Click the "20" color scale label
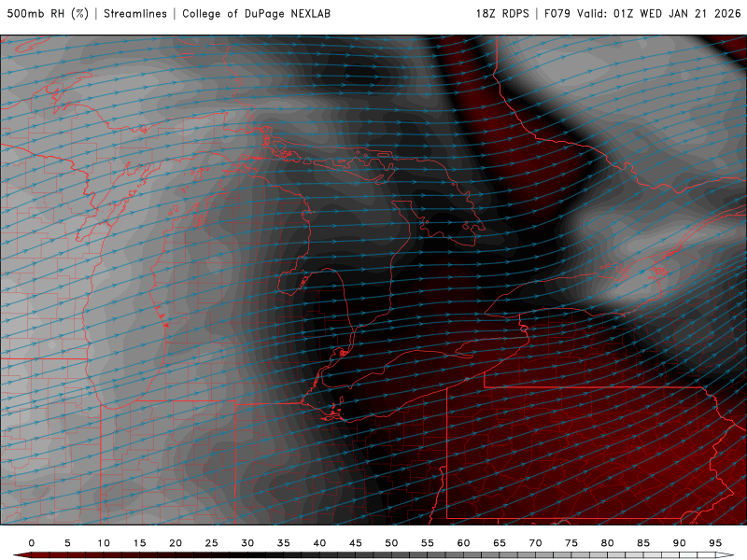 pyautogui.click(x=176, y=543)
